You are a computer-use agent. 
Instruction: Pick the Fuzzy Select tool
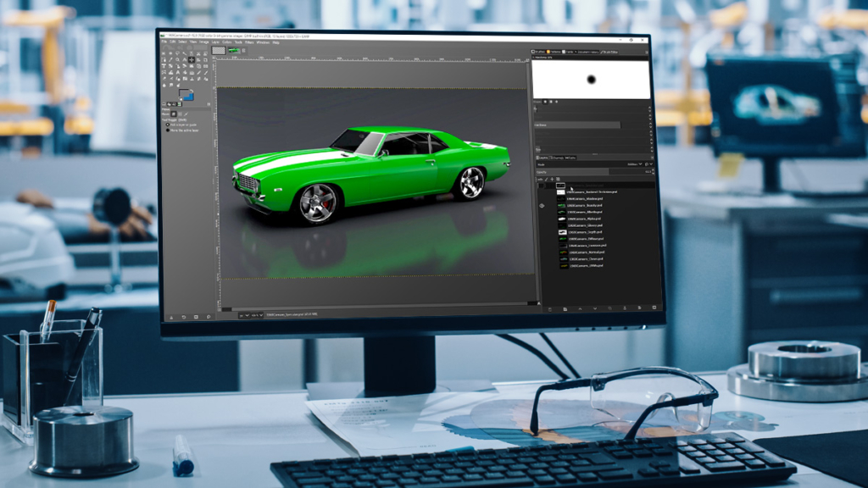pos(185,53)
